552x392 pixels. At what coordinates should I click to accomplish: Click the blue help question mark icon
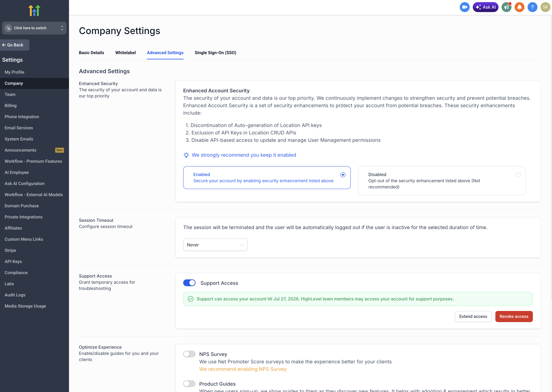tap(532, 7)
